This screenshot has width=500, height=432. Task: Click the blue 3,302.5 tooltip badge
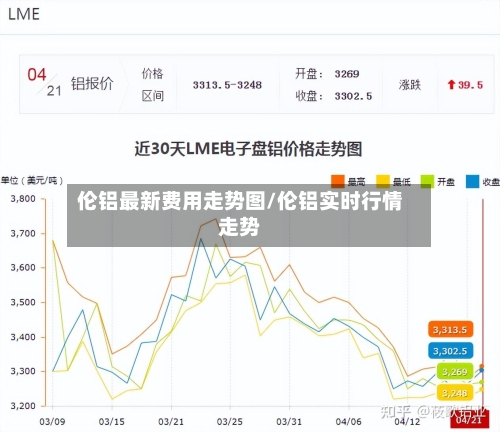[450, 351]
